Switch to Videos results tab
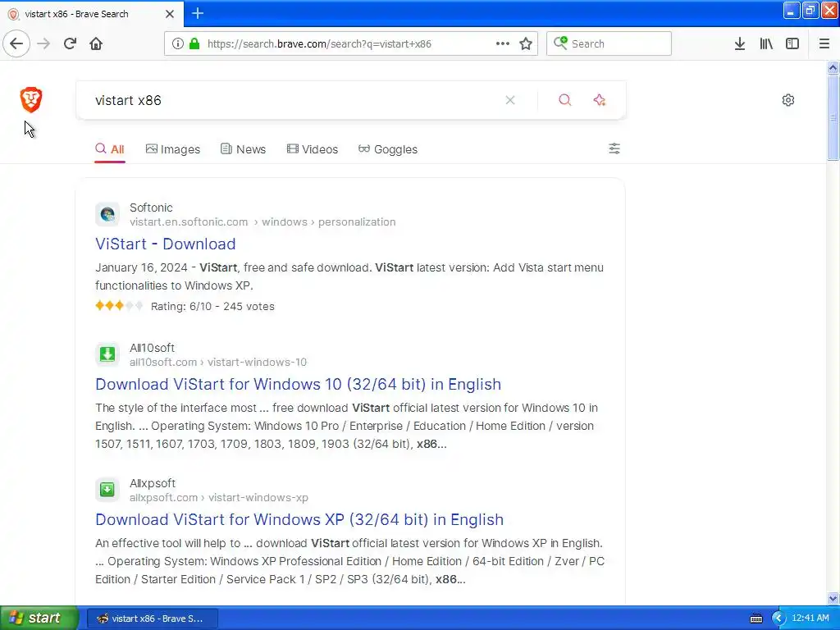Image resolution: width=840 pixels, height=630 pixels. [x=313, y=149]
